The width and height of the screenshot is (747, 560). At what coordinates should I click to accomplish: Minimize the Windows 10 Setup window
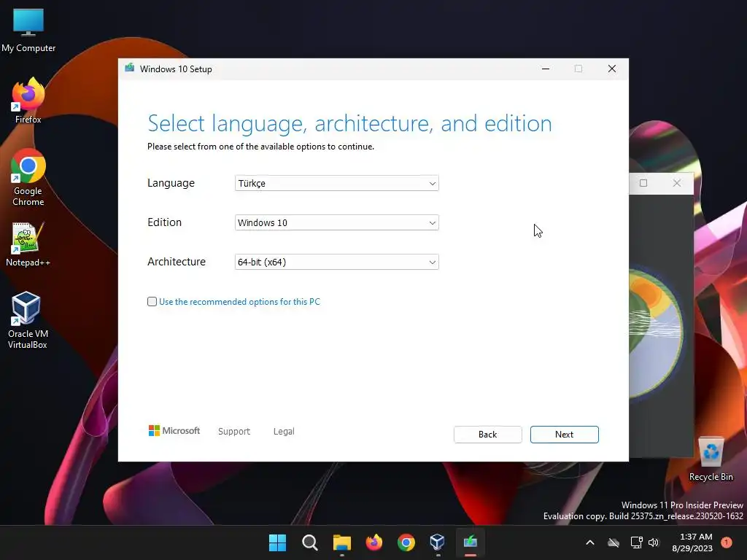coord(546,69)
